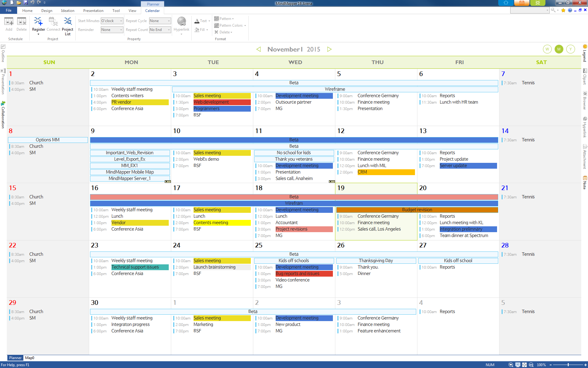The height and width of the screenshot is (368, 588).
Task: Click the blue Help question mark icon
Action: tap(570, 10)
